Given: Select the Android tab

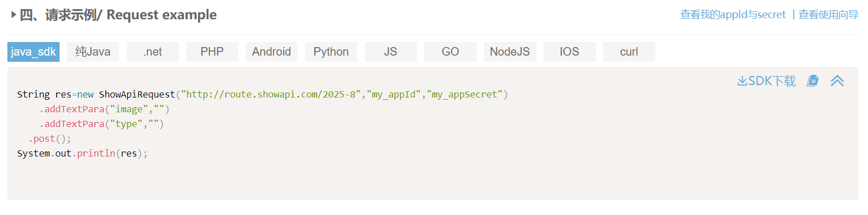Looking at the screenshot, I should click(272, 52).
